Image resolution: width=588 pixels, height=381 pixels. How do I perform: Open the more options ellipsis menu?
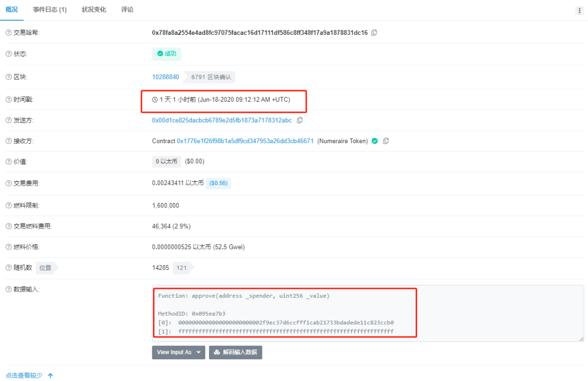coord(579,10)
